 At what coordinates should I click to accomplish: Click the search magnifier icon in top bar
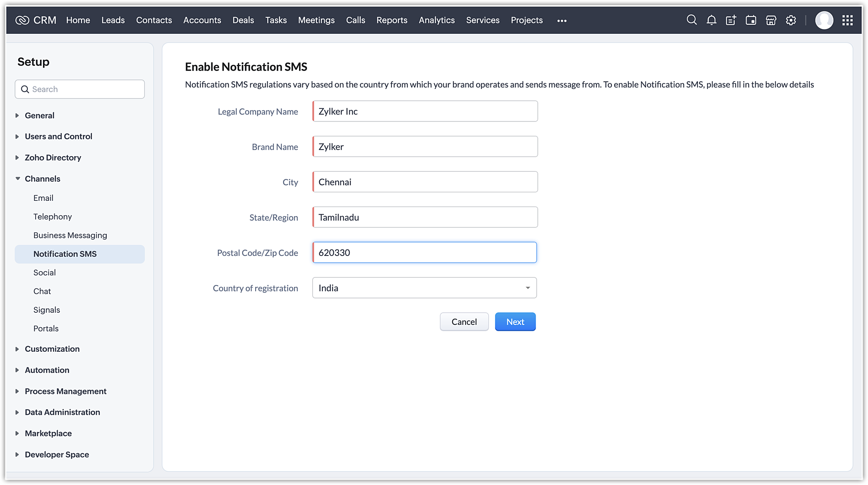pos(691,20)
